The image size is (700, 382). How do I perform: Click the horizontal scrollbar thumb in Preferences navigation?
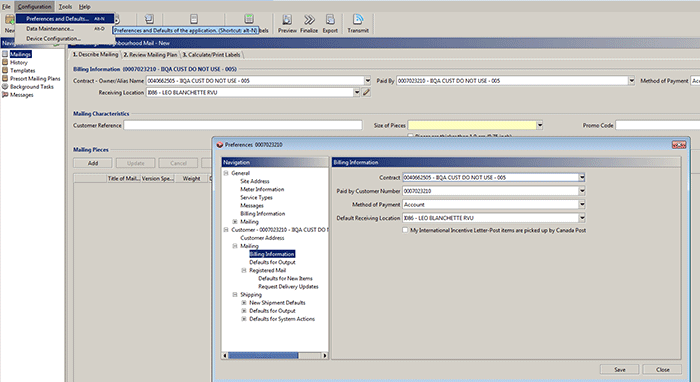[x=263, y=356]
